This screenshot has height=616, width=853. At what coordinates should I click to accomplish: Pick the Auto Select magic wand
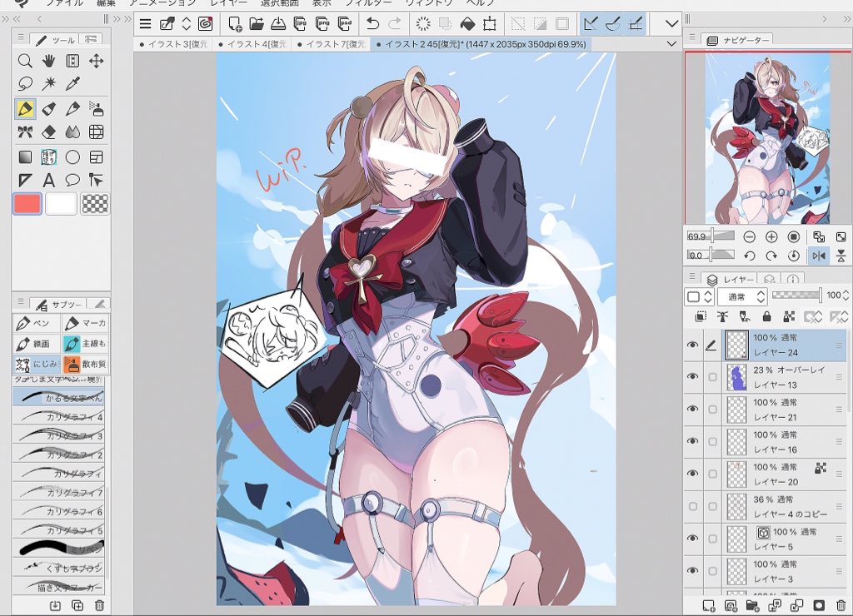pos(49,84)
